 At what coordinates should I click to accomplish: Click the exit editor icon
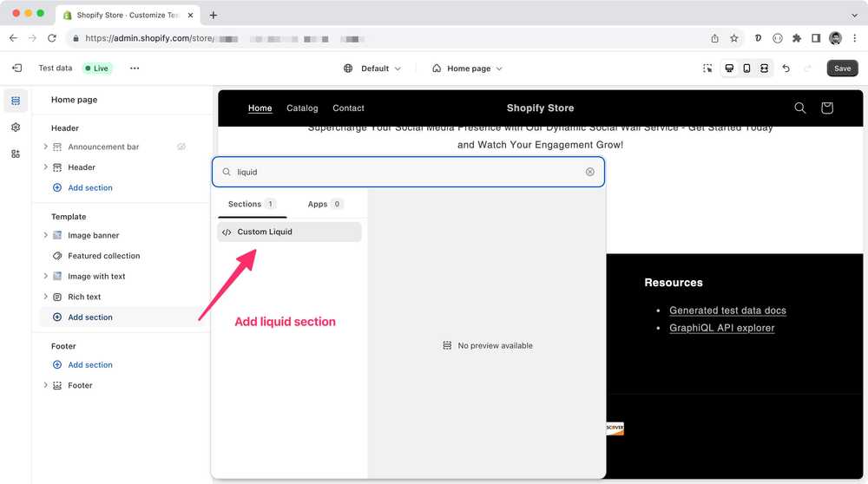click(17, 68)
